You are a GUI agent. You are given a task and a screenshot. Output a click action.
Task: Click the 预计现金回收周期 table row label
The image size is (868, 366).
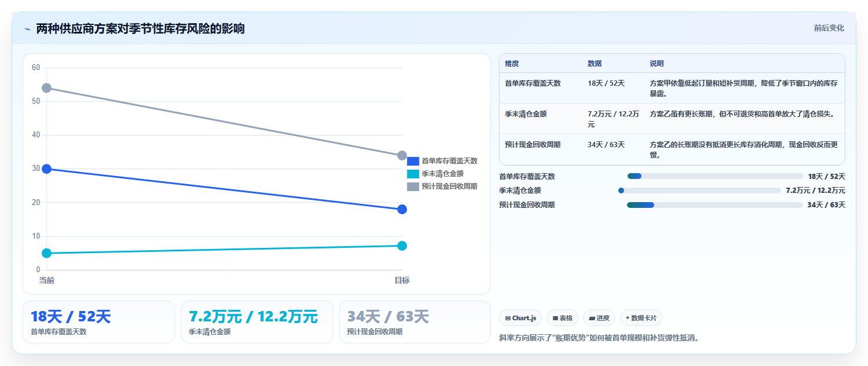[x=533, y=145]
